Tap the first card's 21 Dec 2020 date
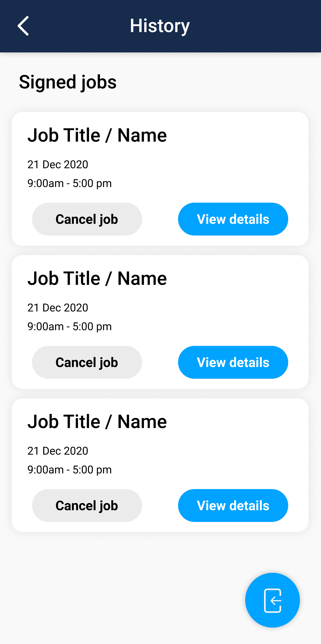 (58, 165)
